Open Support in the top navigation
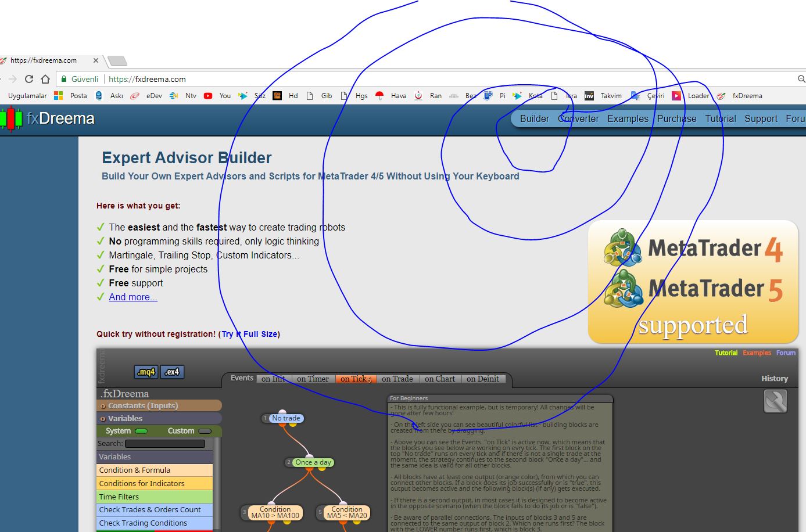 click(761, 118)
